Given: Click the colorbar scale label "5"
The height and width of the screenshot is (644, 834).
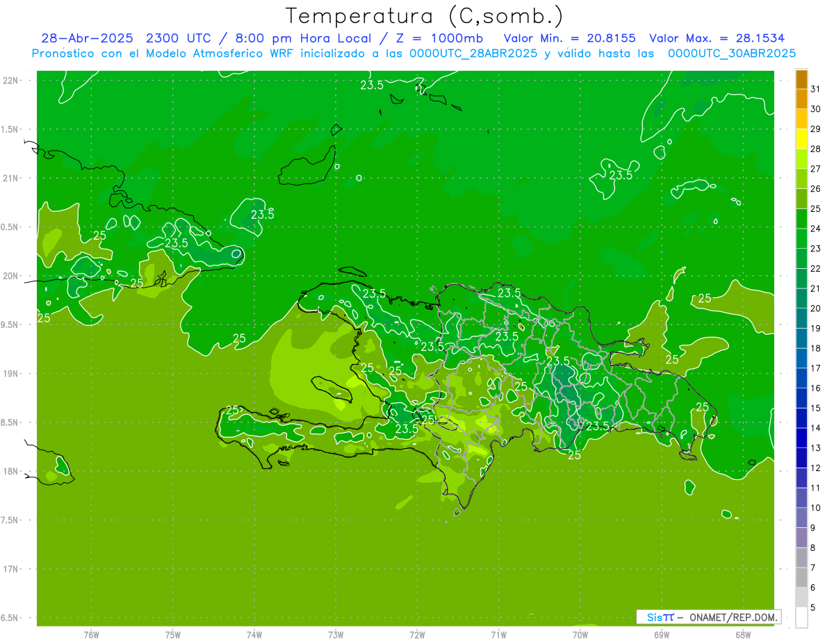Looking at the screenshot, I should tap(813, 607).
